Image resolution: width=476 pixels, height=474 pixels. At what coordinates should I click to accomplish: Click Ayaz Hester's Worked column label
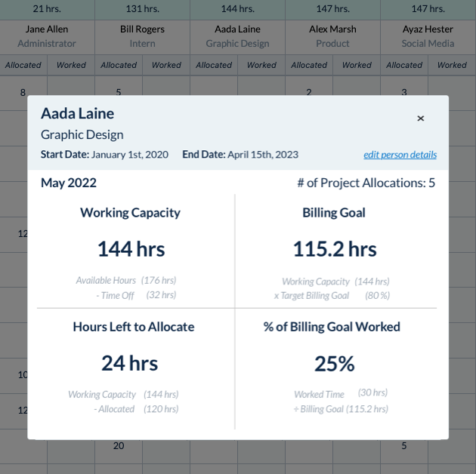pos(452,65)
